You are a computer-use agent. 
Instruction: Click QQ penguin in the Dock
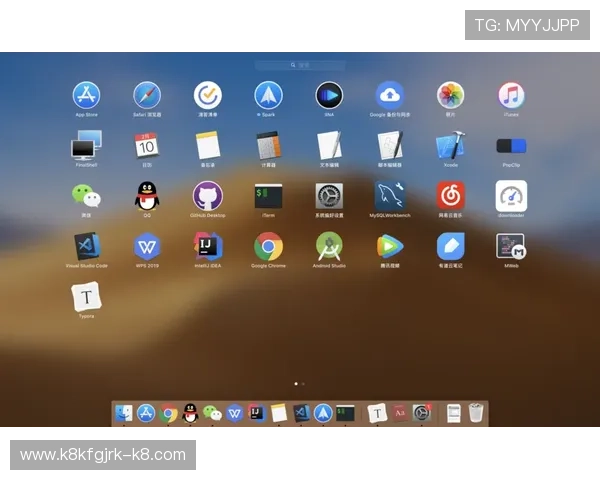point(190,413)
